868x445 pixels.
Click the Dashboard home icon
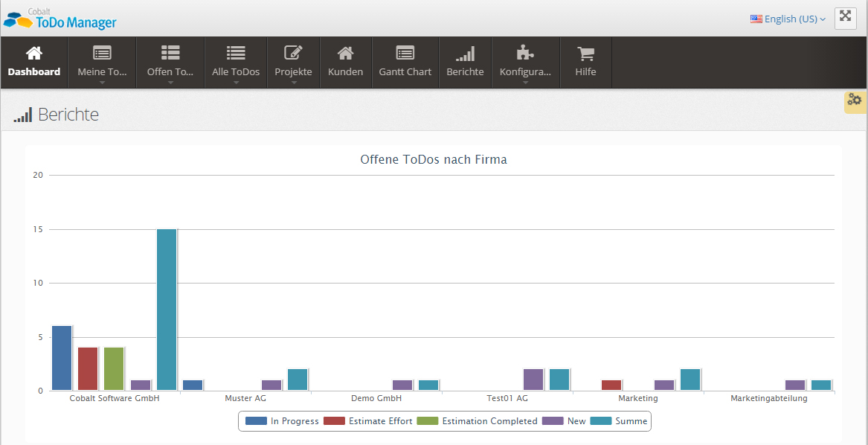click(x=34, y=54)
